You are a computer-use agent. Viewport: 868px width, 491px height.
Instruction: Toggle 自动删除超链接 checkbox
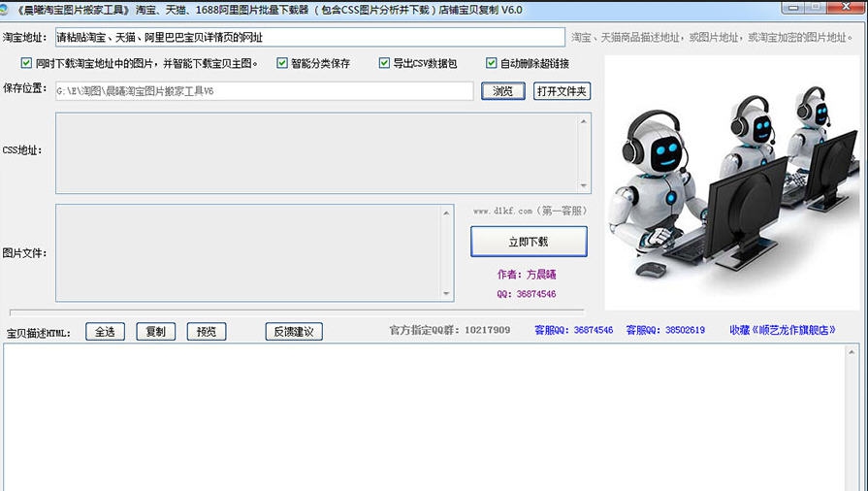(491, 63)
